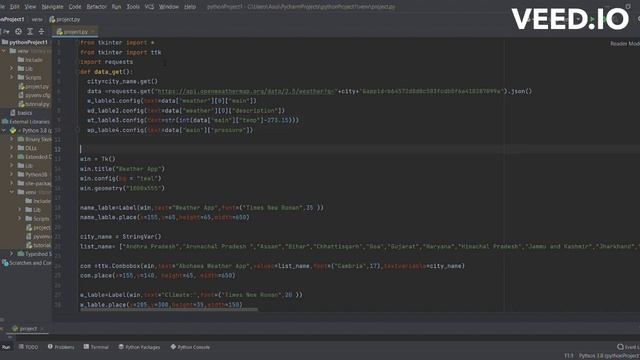Click the Python 3.8 interpreter status widget

[x=609, y=356]
